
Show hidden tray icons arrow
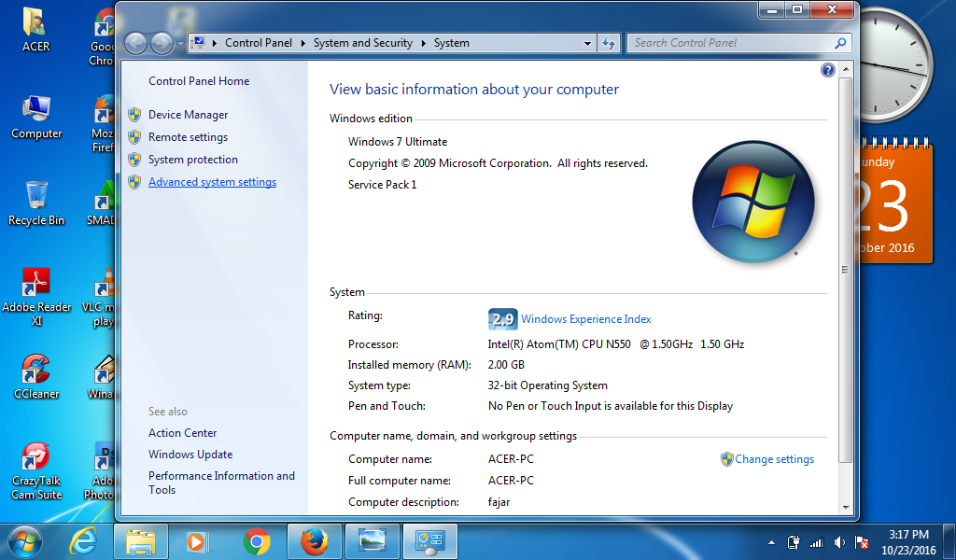[771, 542]
